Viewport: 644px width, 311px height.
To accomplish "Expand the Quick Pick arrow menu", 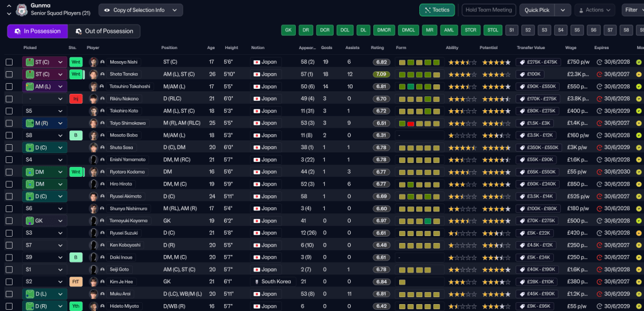I will [x=563, y=10].
